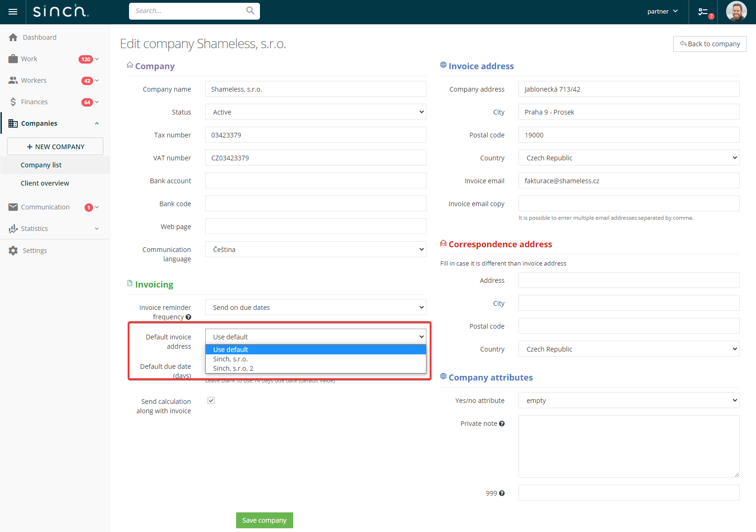Click the search magnifier icon
The height and width of the screenshot is (532, 756).
coord(250,10)
